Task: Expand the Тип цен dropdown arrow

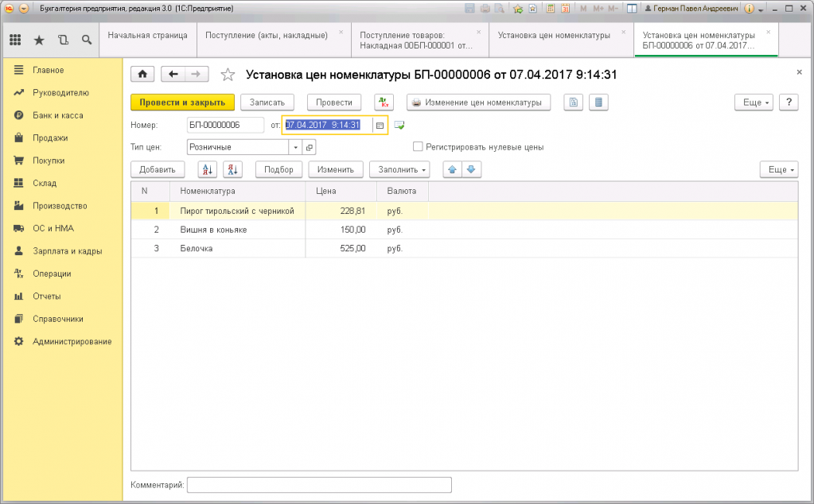Action: (x=295, y=147)
